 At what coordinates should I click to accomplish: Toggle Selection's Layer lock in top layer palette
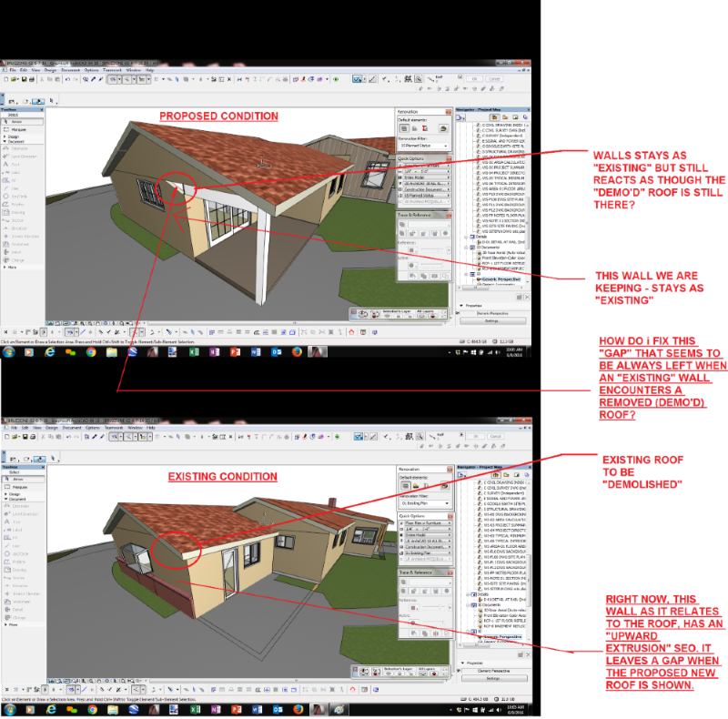(x=399, y=316)
